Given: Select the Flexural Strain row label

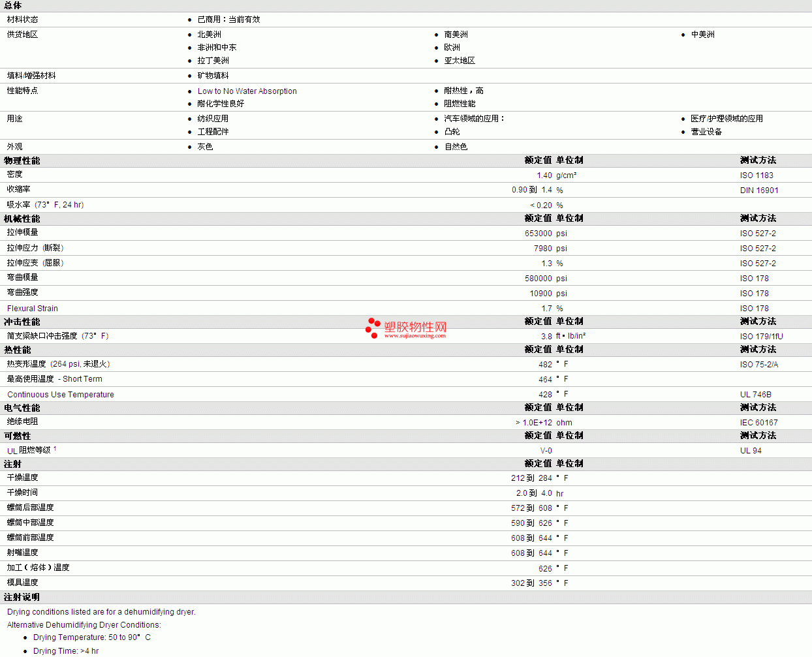Looking at the screenshot, I should coord(33,309).
